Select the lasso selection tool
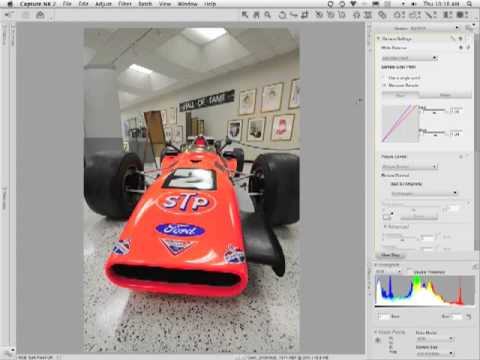This screenshot has height=360, width=480. point(415,15)
